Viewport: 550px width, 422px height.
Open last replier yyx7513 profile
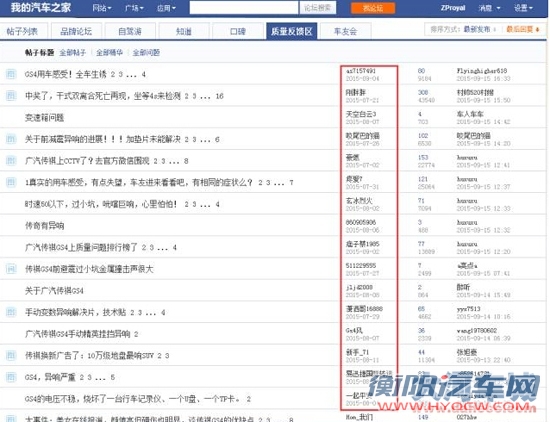click(468, 309)
